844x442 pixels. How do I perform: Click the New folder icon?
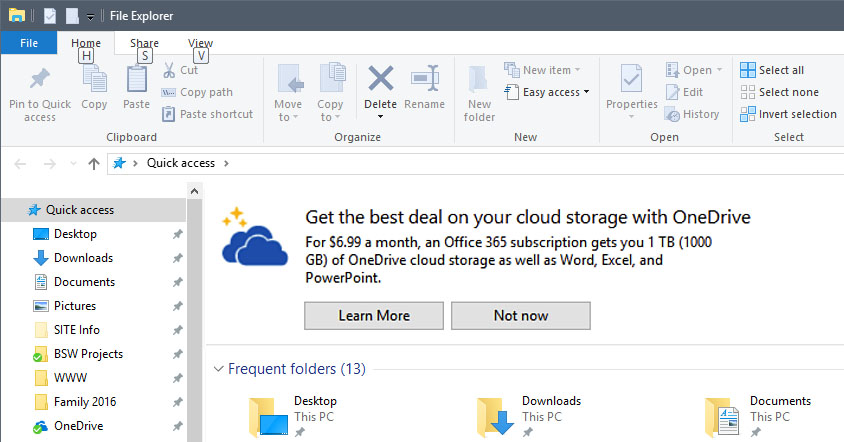[478, 80]
